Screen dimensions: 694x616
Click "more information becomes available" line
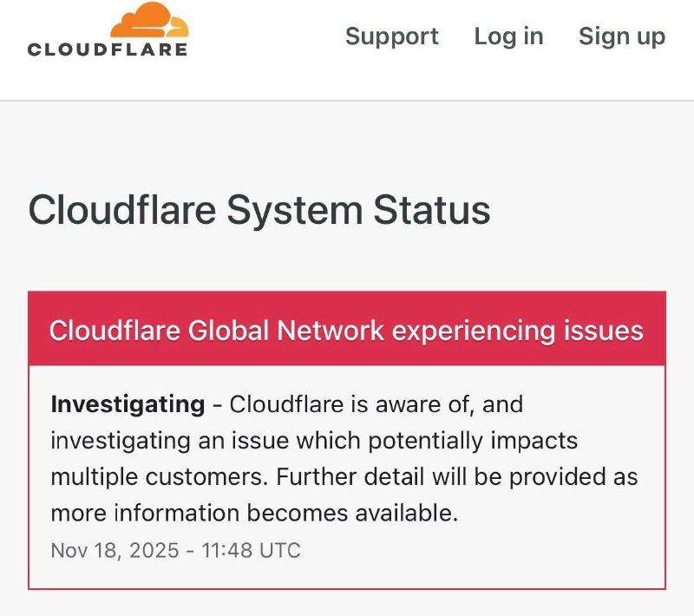[x=253, y=513]
